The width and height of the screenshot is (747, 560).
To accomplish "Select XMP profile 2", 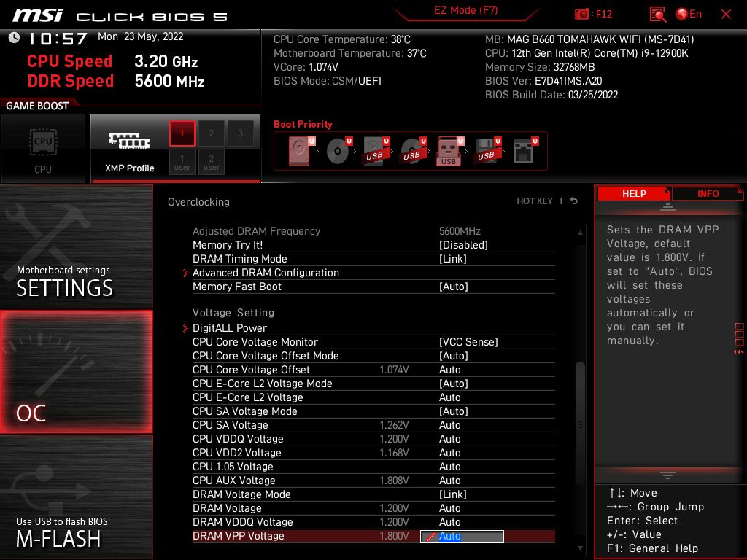I will 211,133.
